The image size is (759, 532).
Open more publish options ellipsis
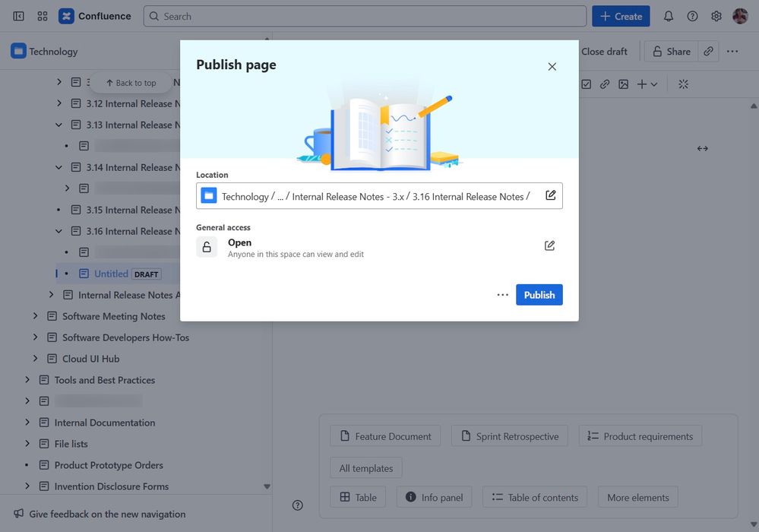[502, 295]
